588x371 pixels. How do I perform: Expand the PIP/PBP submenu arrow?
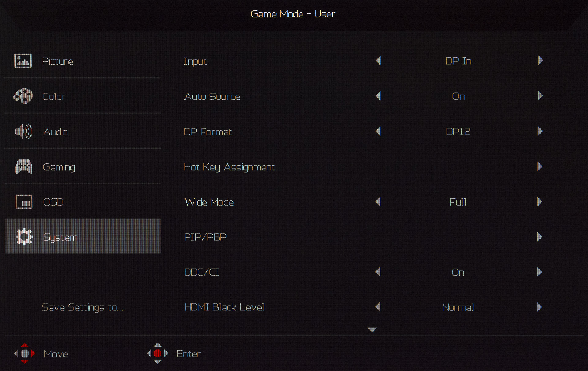tap(539, 237)
